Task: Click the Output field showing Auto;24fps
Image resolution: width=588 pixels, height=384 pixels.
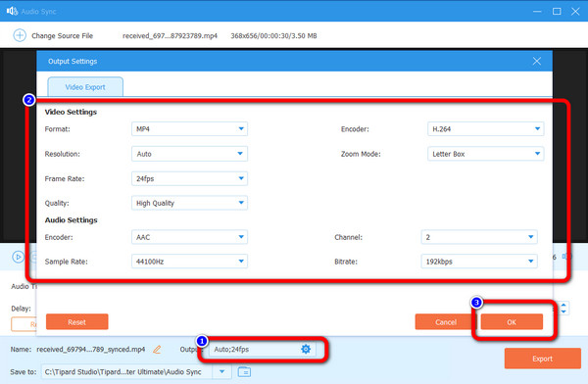Action: pyautogui.click(x=263, y=349)
